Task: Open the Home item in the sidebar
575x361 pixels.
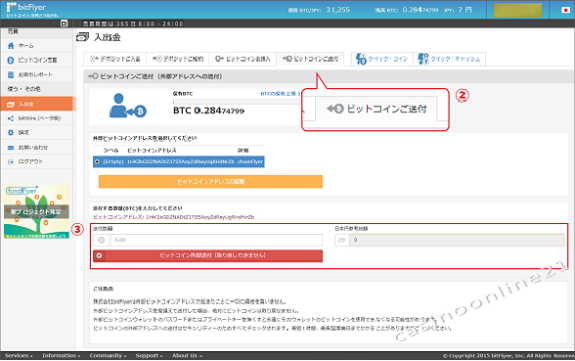Action: tap(26, 45)
